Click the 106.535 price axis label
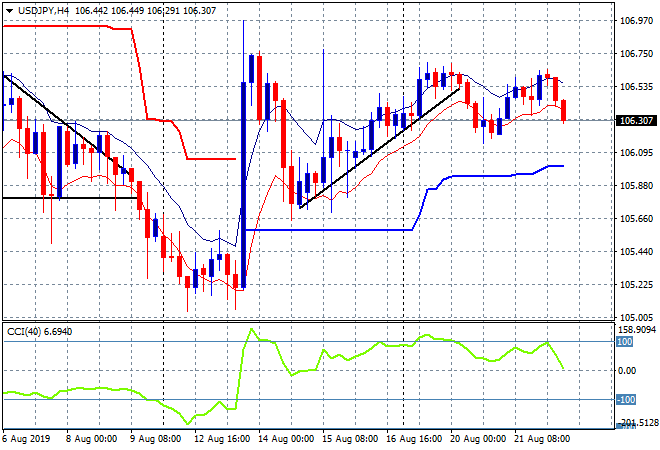This screenshot has width=660, height=450. (636, 87)
